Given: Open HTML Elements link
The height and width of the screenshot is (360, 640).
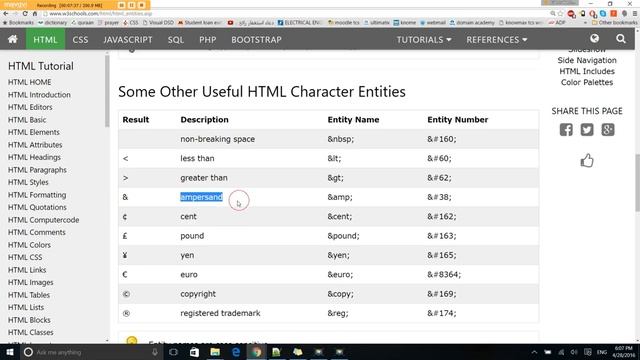Looking at the screenshot, I should coord(33,132).
